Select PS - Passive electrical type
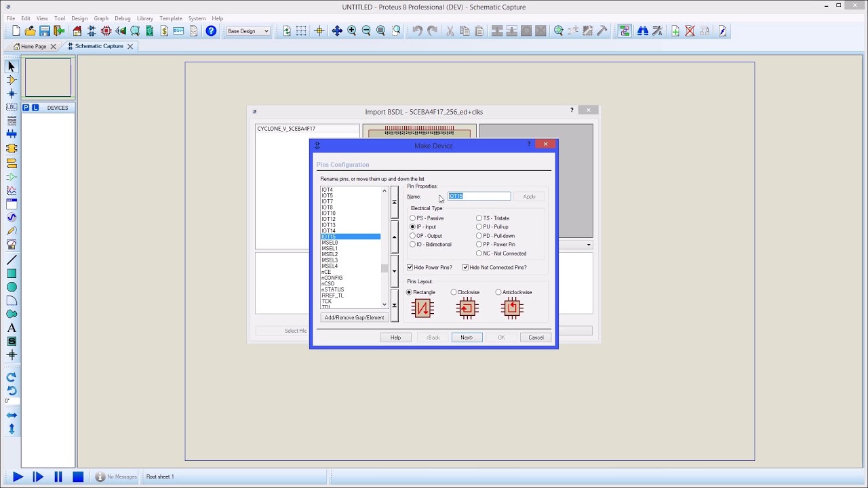868x488 pixels. (427, 218)
